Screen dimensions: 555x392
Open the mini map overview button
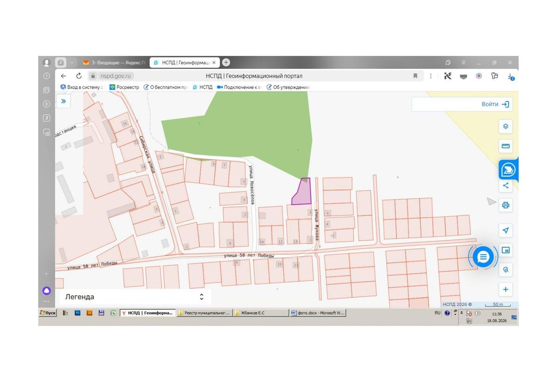pyautogui.click(x=506, y=250)
